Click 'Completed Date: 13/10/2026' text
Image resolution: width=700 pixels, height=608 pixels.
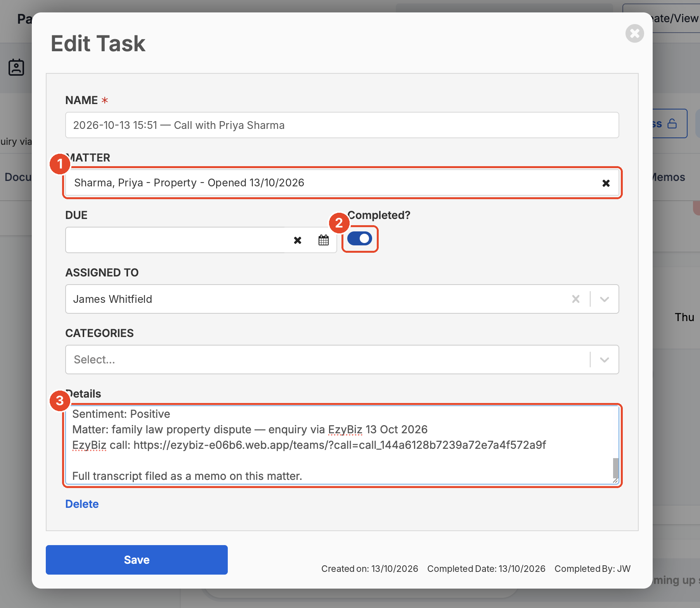(x=486, y=569)
